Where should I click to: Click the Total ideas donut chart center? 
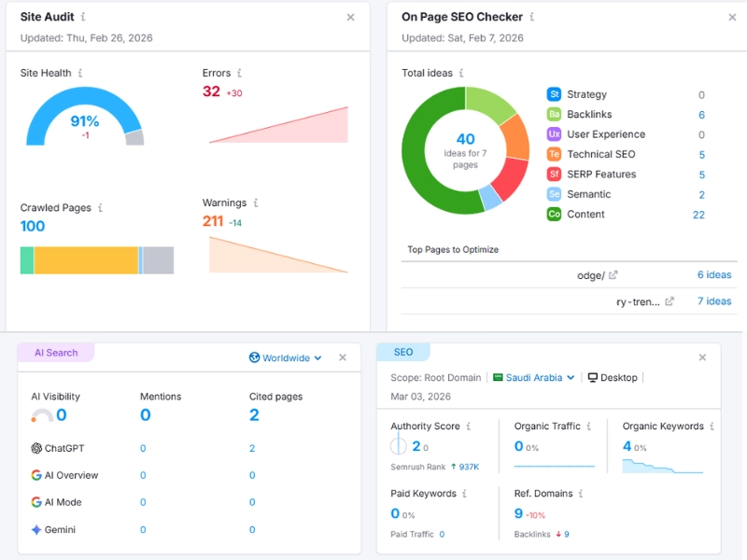coord(465,150)
